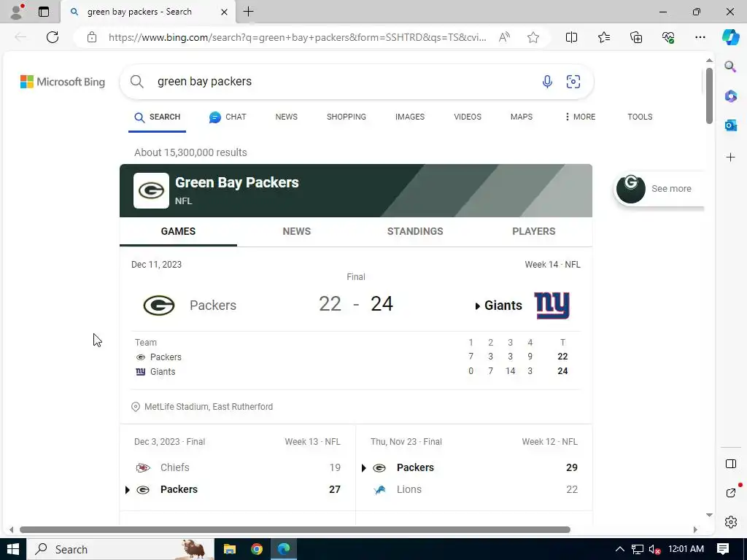Viewport: 747px width, 560px height.
Task: Open Settings and more ellipsis menu
Action: click(x=700, y=37)
